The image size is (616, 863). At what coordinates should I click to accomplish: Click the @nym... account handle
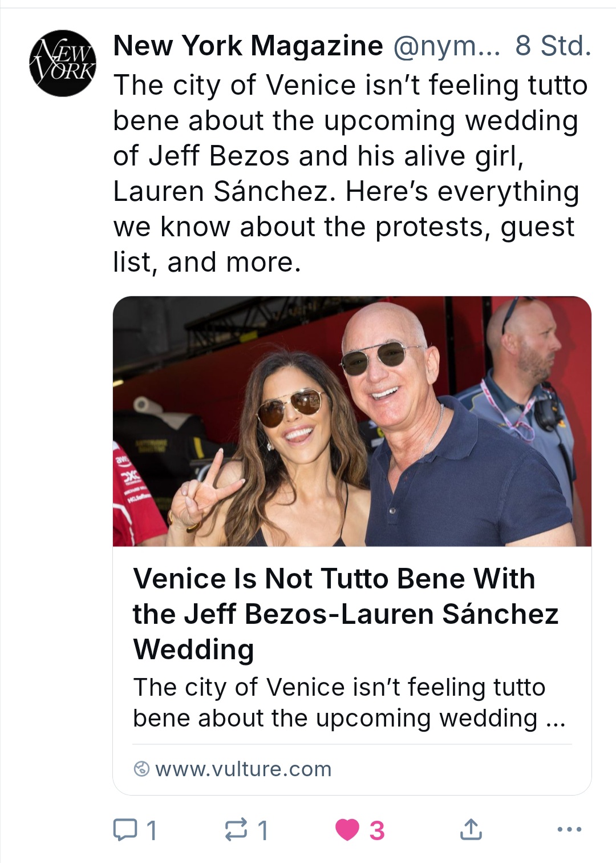447,46
